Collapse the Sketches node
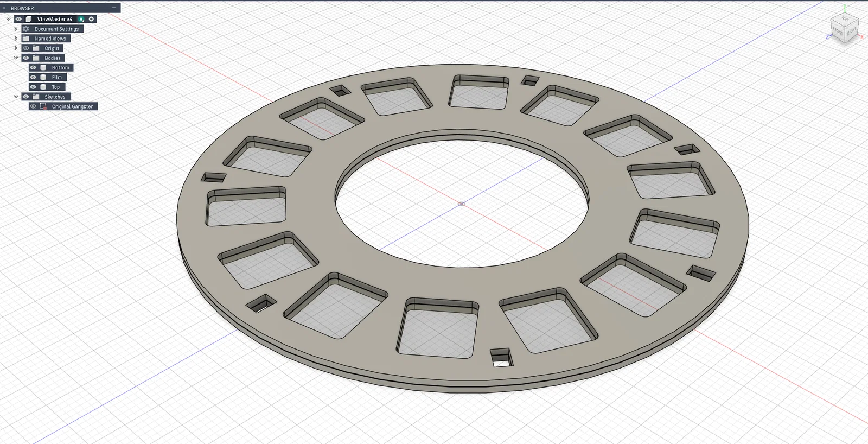Image resolution: width=868 pixels, height=444 pixels. tap(16, 97)
